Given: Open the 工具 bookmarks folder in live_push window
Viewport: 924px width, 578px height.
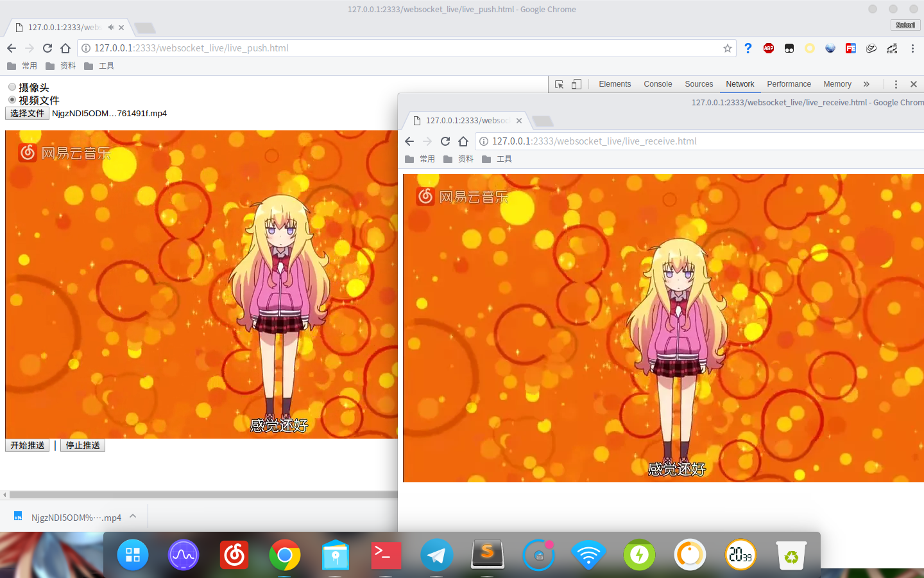Looking at the screenshot, I should (99, 66).
